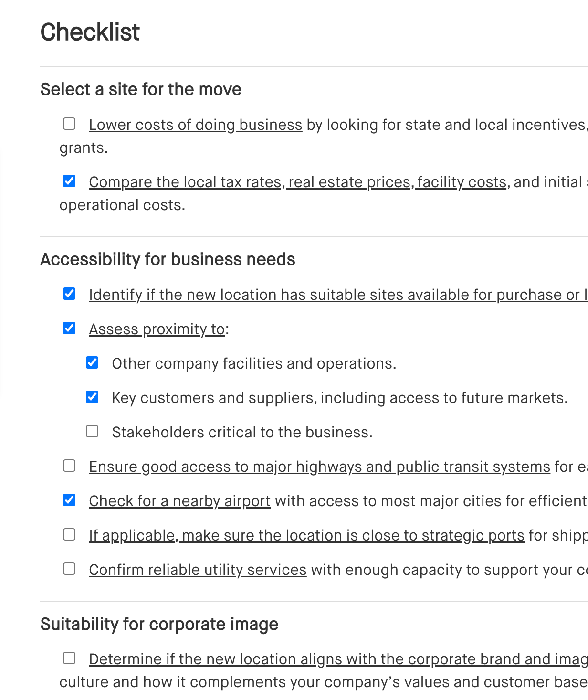Open 'Ensure good access to major highways' link
The image size is (588, 700).
(x=319, y=467)
